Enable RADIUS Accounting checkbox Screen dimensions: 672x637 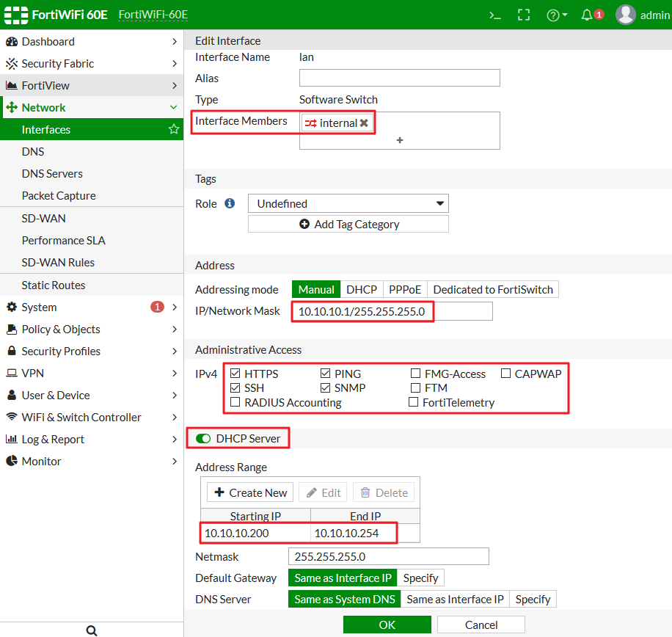click(235, 402)
